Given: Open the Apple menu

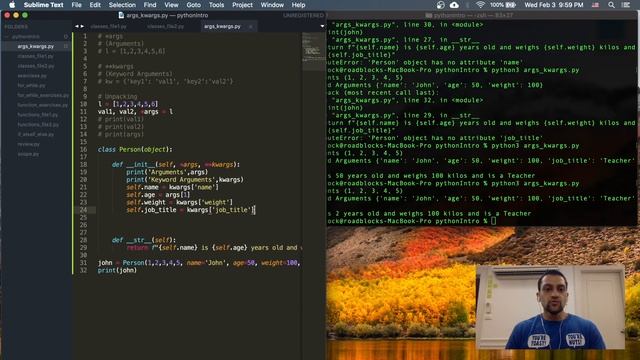Looking at the screenshot, I should pos(12,5).
